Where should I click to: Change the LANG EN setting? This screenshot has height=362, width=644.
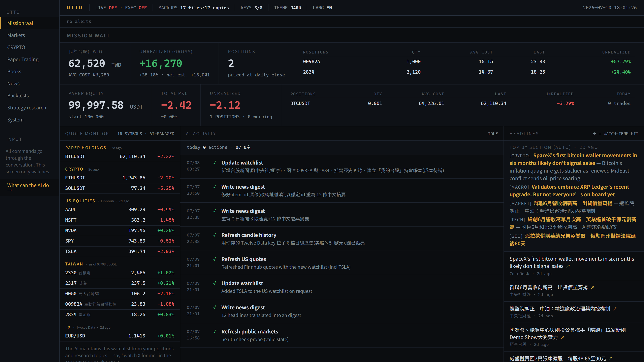tap(322, 8)
